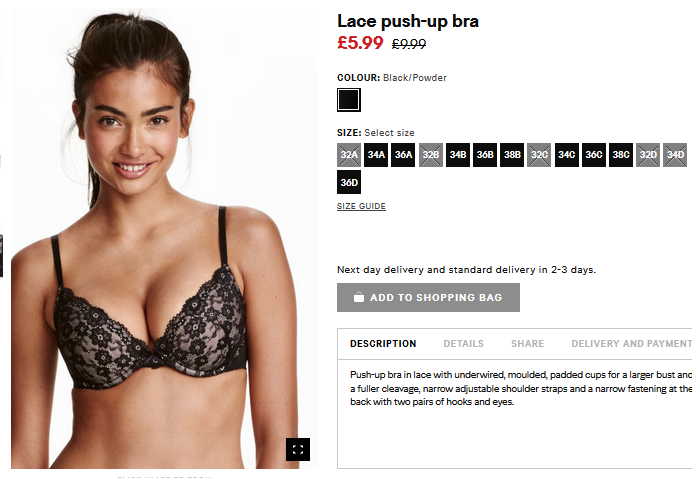Add to Shopping Bag
Viewport: 692px width, 478px height.
[428, 297]
